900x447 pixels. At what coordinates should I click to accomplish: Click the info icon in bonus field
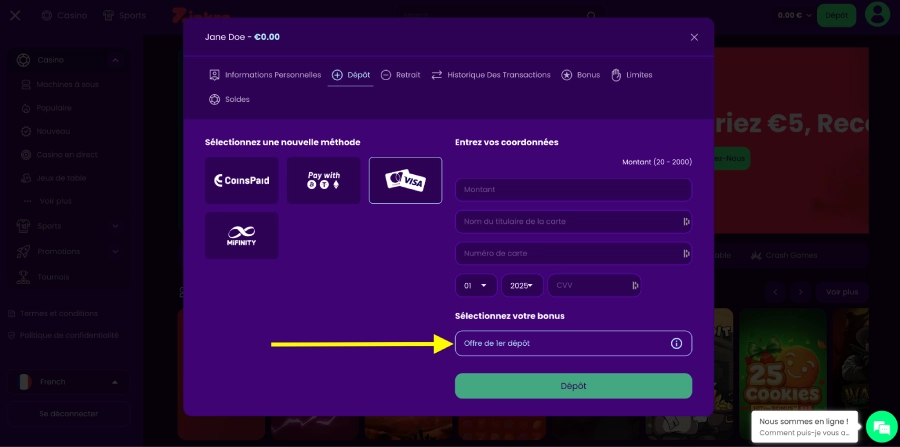tap(676, 343)
